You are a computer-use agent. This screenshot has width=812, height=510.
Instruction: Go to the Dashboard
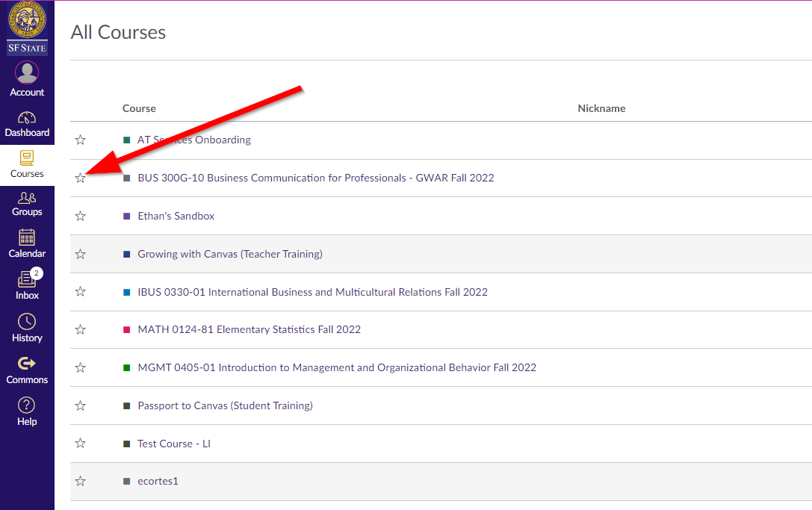pos(27,124)
